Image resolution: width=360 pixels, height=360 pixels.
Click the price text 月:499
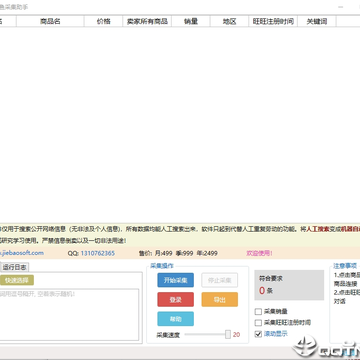[x=164, y=253]
